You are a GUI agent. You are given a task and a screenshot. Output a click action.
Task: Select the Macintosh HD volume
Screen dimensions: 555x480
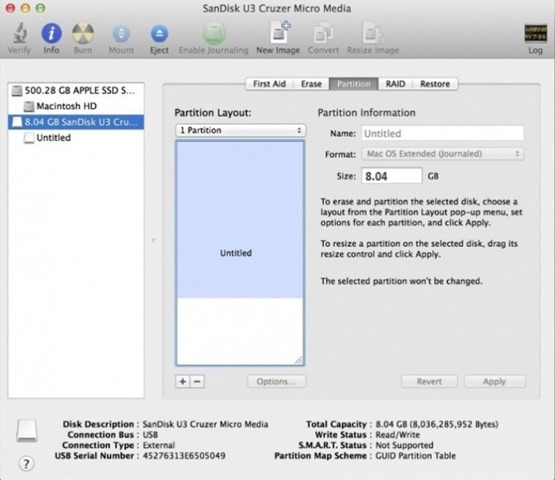(x=76, y=106)
